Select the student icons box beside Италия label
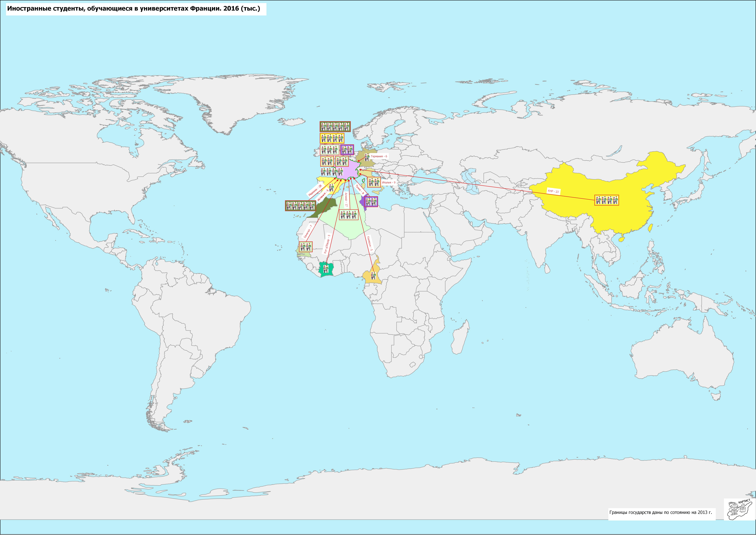This screenshot has width=756, height=535. [374, 182]
